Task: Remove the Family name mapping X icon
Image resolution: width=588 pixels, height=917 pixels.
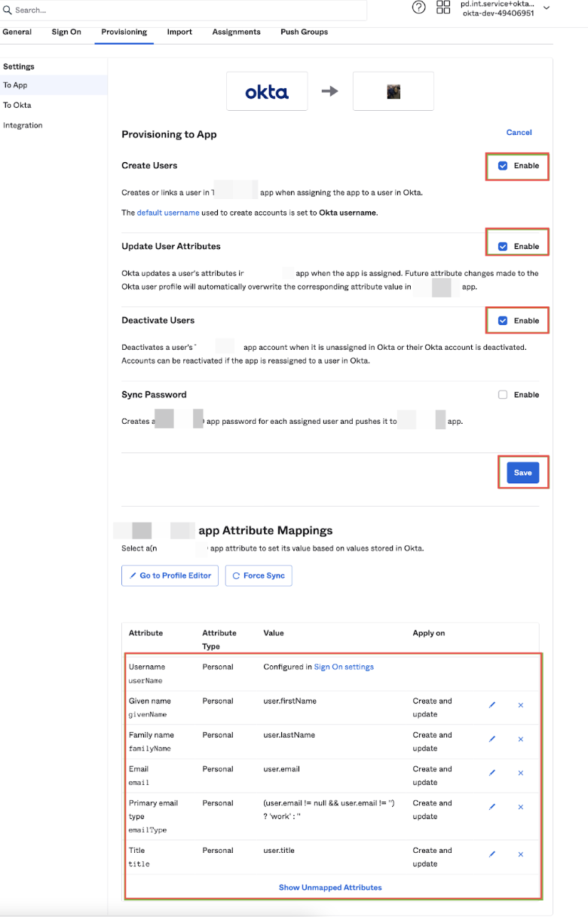Action: 520,739
